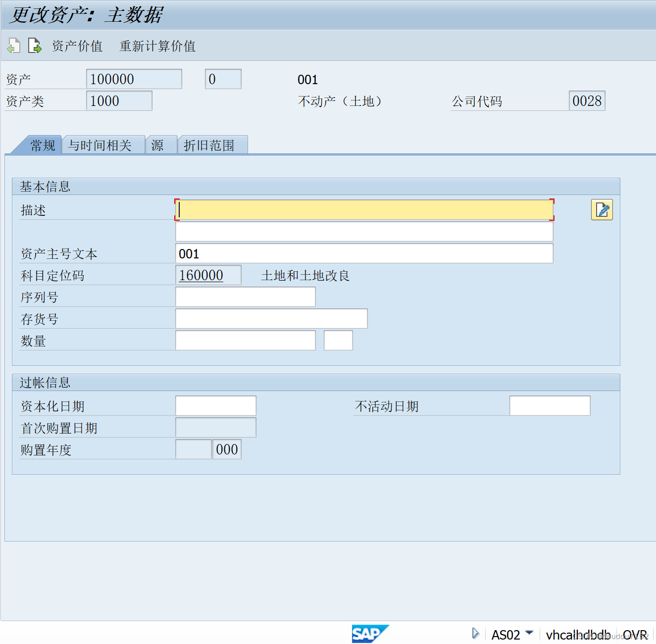The image size is (656, 644).
Task: Click the 购置年度 period field showing 000
Action: click(227, 449)
